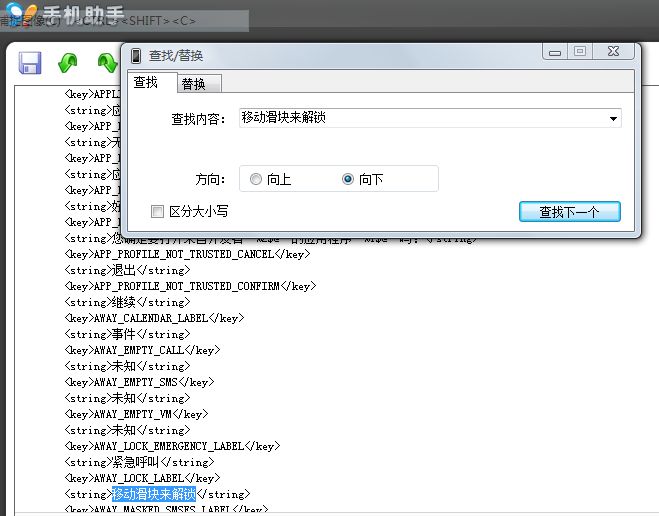Select the 向上 direction radio button
The image size is (659, 516).
pos(256,179)
